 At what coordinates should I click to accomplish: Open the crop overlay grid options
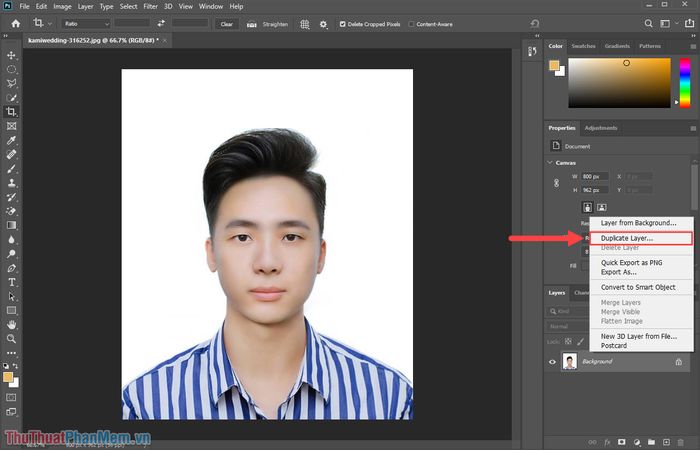click(x=305, y=24)
